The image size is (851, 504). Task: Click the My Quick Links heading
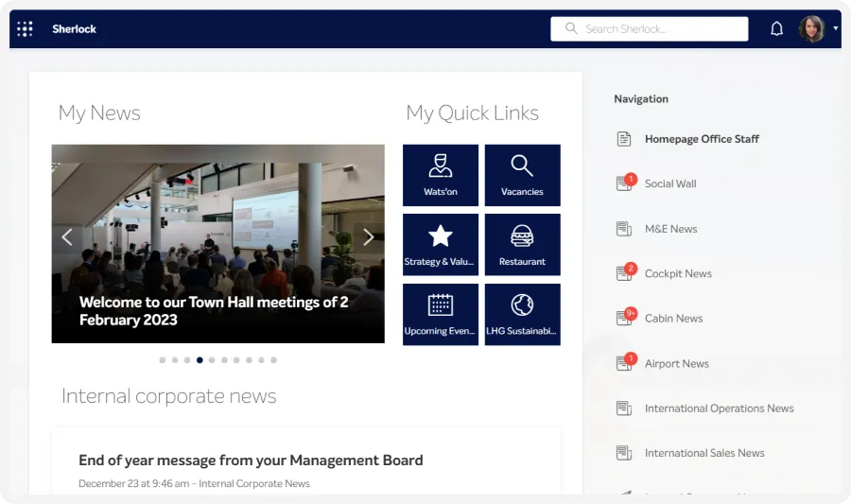(x=472, y=113)
